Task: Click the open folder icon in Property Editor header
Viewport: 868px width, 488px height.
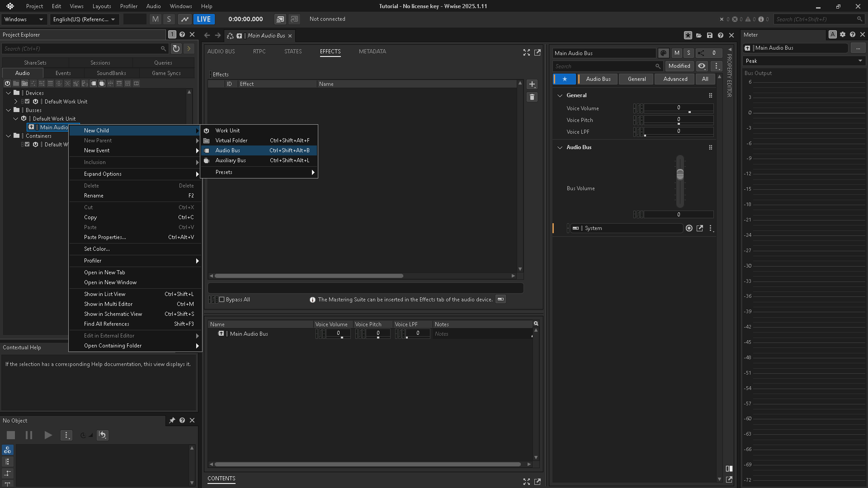Action: 698,35
